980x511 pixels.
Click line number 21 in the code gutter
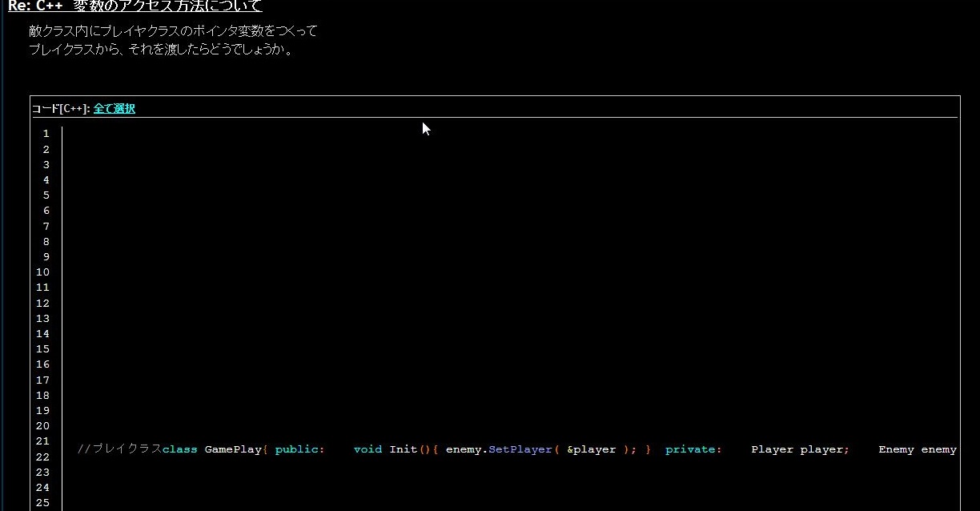coord(43,441)
